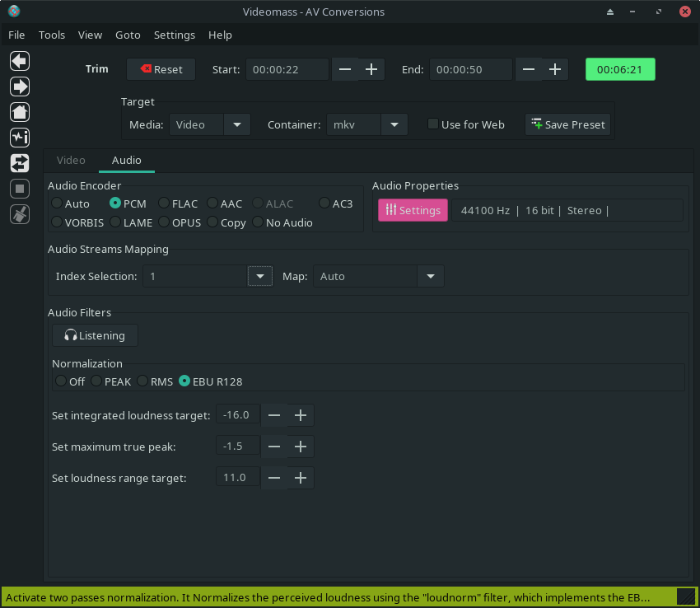
Task: Open the Settings menu
Action: [x=175, y=35]
